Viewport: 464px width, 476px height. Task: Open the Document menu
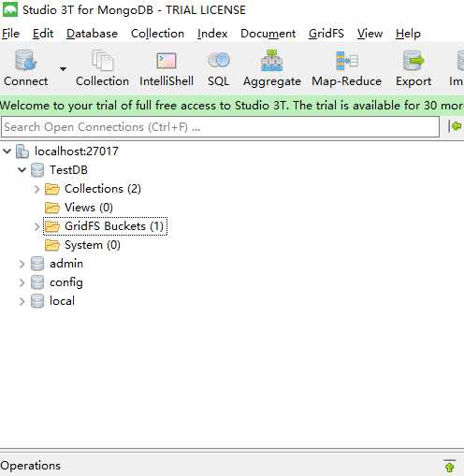click(x=268, y=34)
